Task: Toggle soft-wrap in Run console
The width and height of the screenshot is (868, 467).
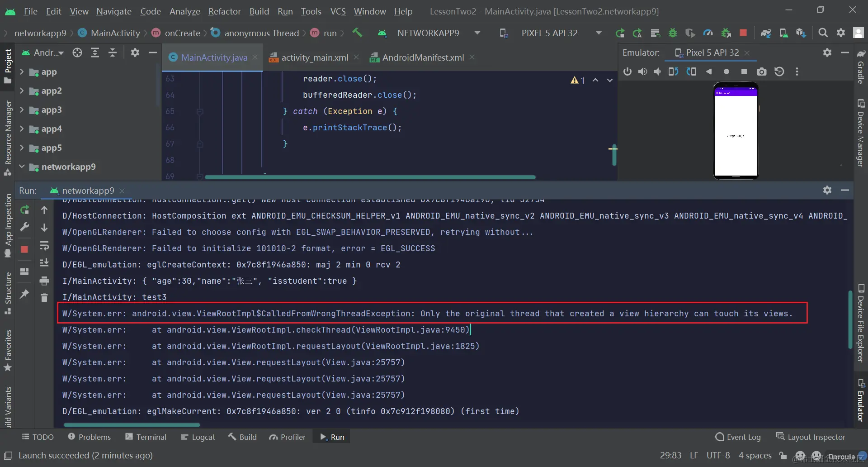Action: (x=44, y=246)
